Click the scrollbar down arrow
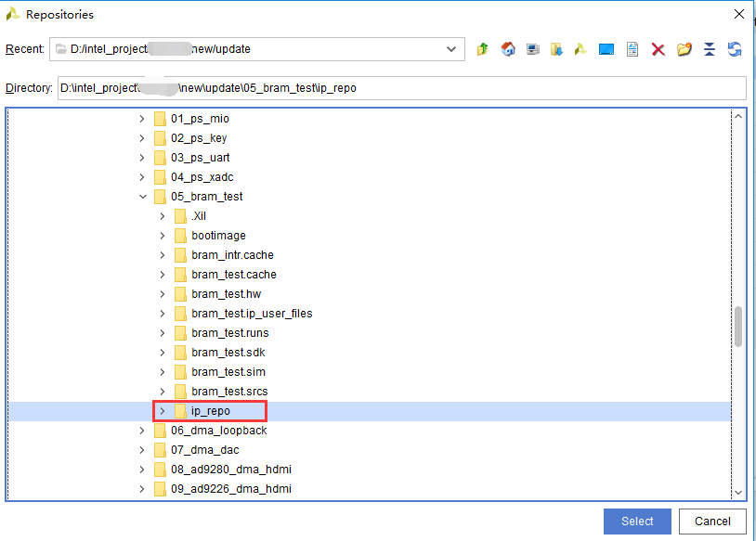This screenshot has width=756, height=541. click(x=738, y=493)
